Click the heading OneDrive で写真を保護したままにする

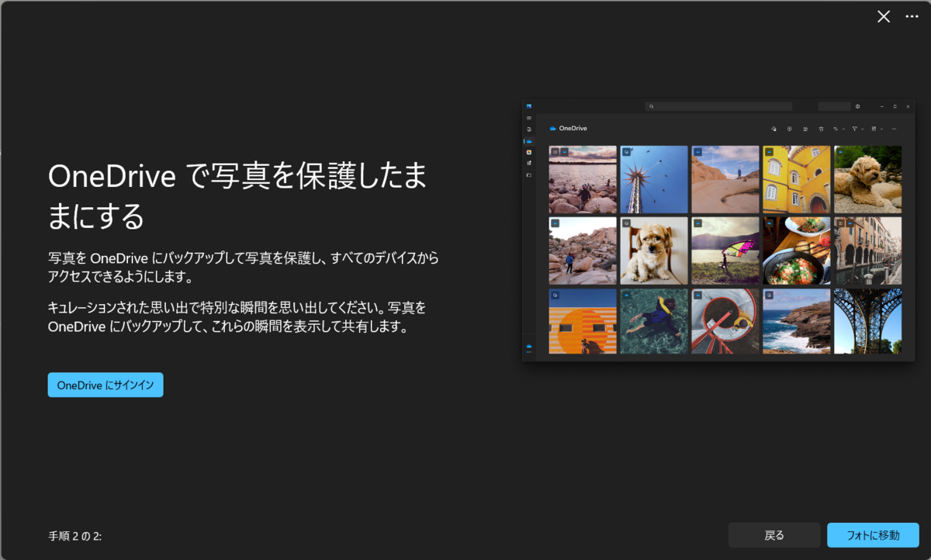(x=237, y=196)
